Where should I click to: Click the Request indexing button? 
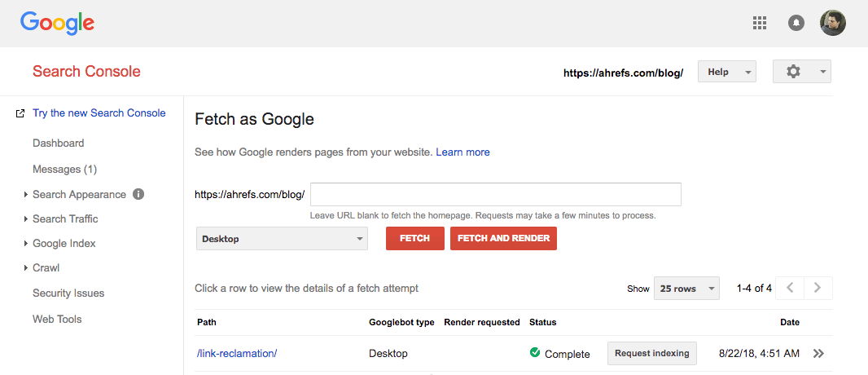point(651,353)
